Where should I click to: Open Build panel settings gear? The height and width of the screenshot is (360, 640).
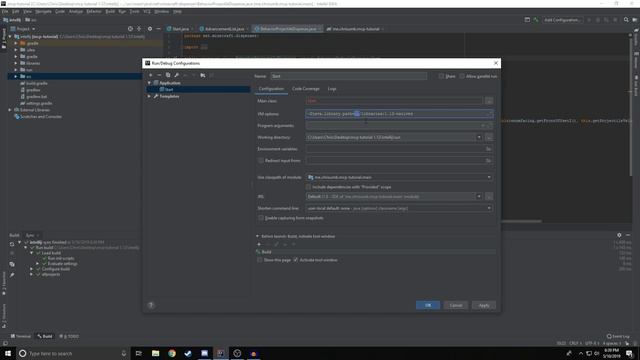coord(619,235)
